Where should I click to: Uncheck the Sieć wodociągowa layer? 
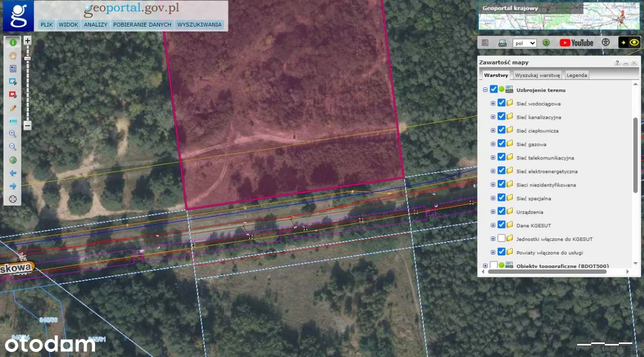(501, 103)
